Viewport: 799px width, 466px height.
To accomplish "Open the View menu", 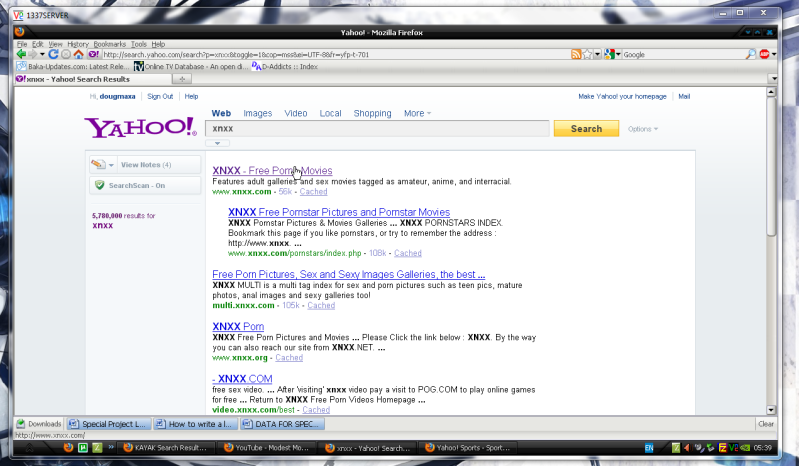I will [55, 44].
